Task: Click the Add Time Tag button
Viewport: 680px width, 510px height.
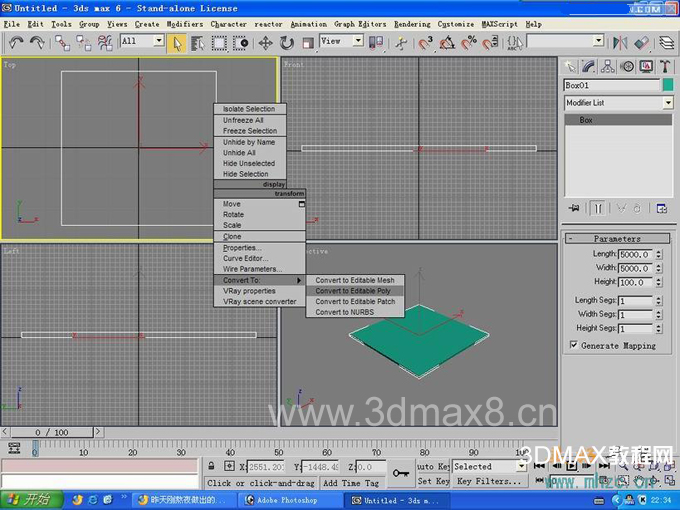Action: pos(351,483)
